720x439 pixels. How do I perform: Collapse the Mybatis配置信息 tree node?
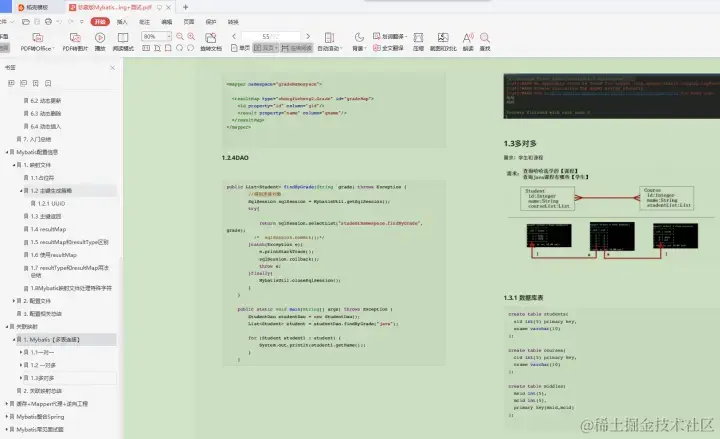(7, 152)
